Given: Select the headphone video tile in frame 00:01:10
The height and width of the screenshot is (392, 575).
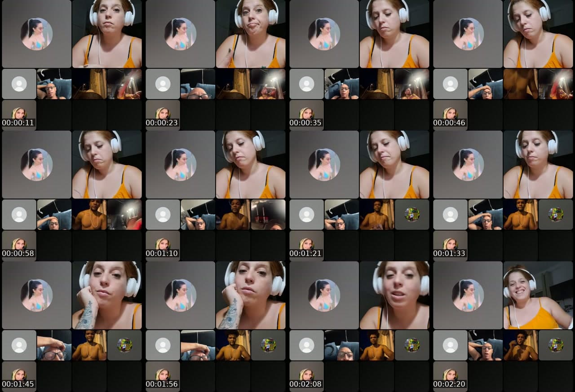Looking at the screenshot, I should (x=251, y=164).
